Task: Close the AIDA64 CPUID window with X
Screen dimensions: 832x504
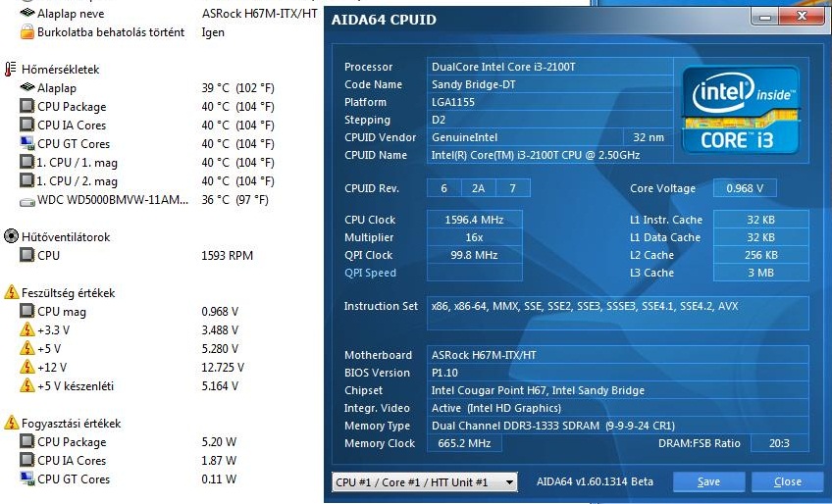Action: [803, 17]
